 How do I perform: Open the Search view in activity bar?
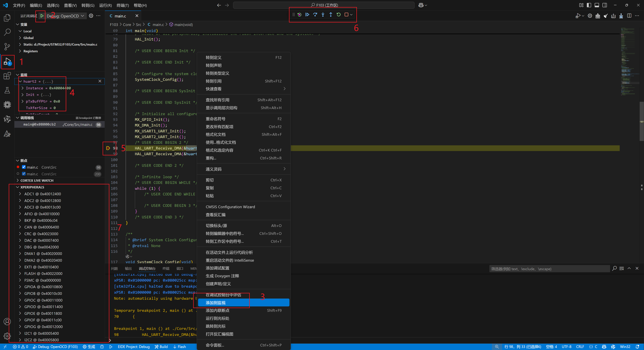[x=7, y=32]
